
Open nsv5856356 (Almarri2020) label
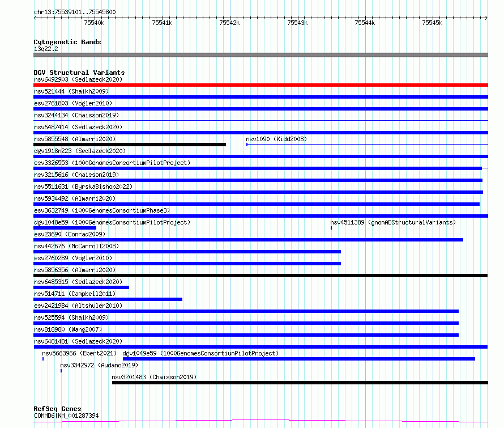pos(75,270)
